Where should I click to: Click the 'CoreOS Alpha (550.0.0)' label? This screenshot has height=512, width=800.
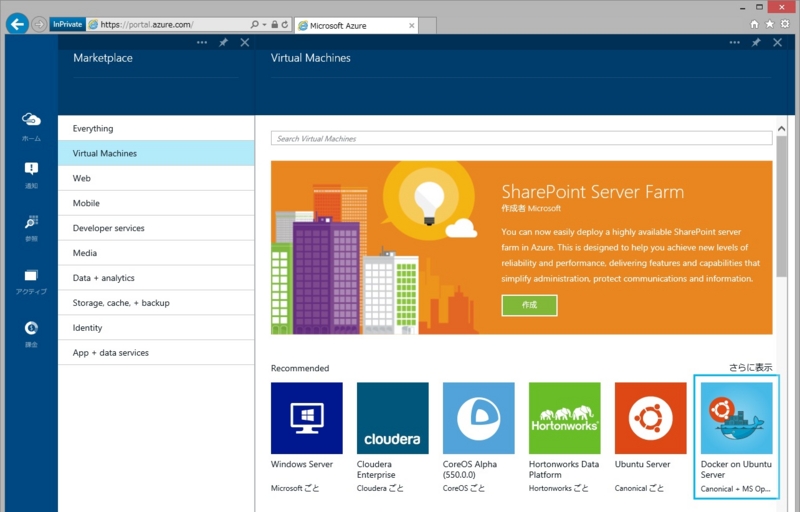(470, 470)
